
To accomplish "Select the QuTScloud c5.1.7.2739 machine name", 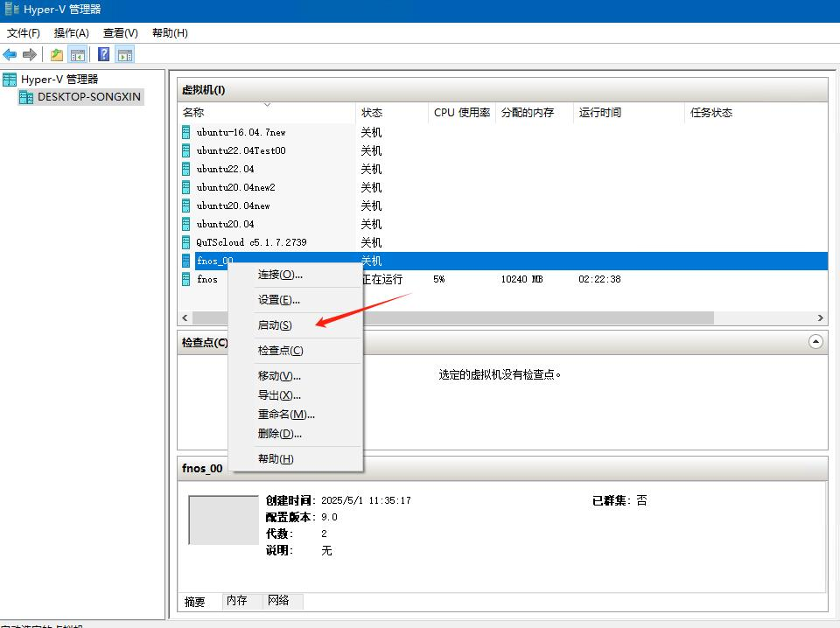I will coord(251,242).
